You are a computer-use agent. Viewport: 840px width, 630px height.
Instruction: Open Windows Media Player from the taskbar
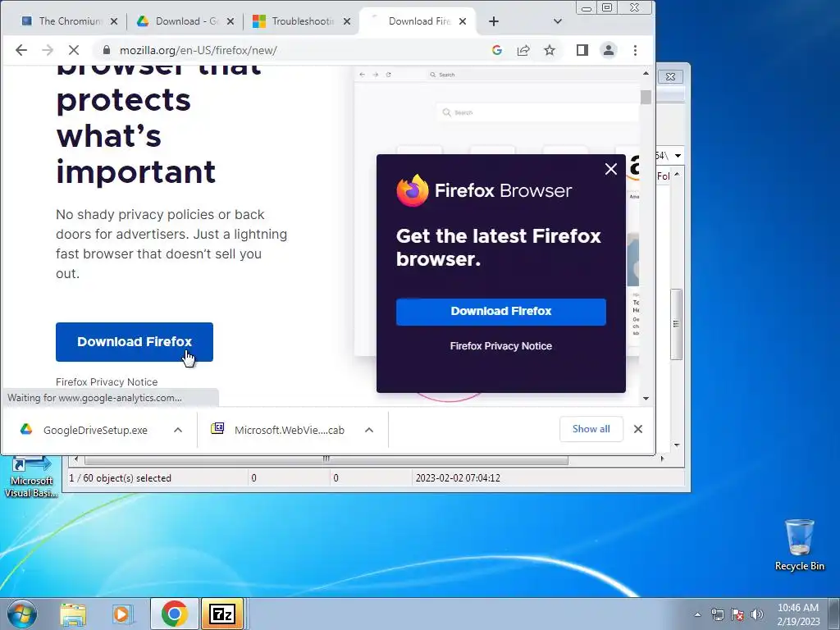123,614
